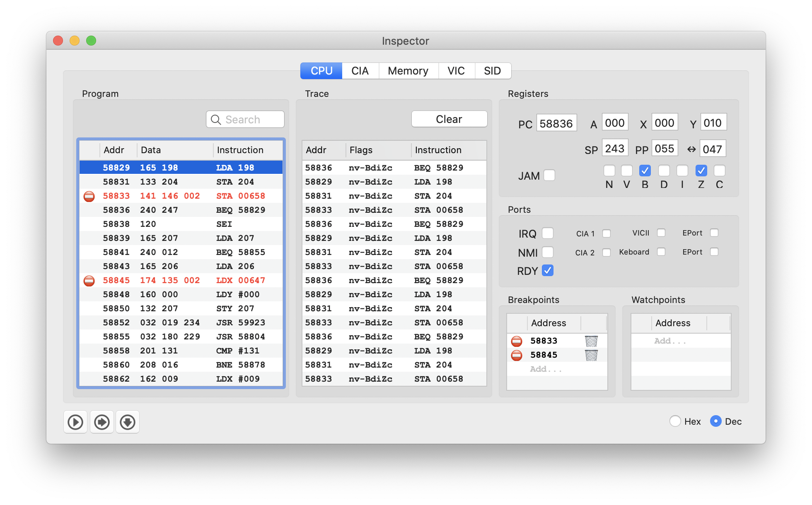Open the Memory tab

(x=408, y=71)
